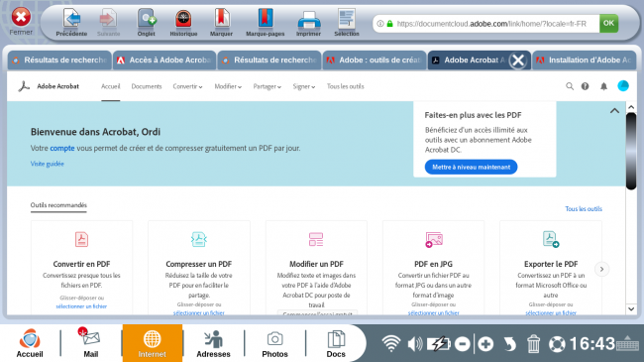Click the Convertir en PDF icon
The width and height of the screenshot is (644, 362).
pyautogui.click(x=81, y=239)
